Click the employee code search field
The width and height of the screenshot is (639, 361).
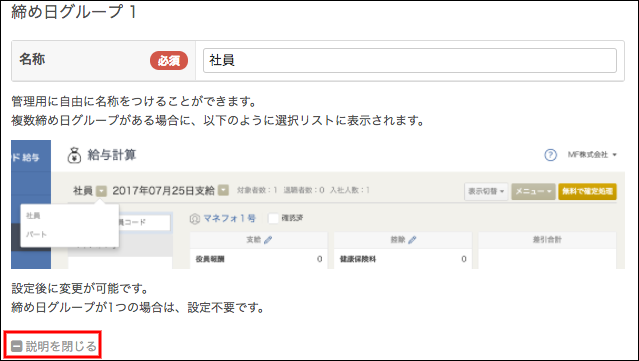click(144, 222)
